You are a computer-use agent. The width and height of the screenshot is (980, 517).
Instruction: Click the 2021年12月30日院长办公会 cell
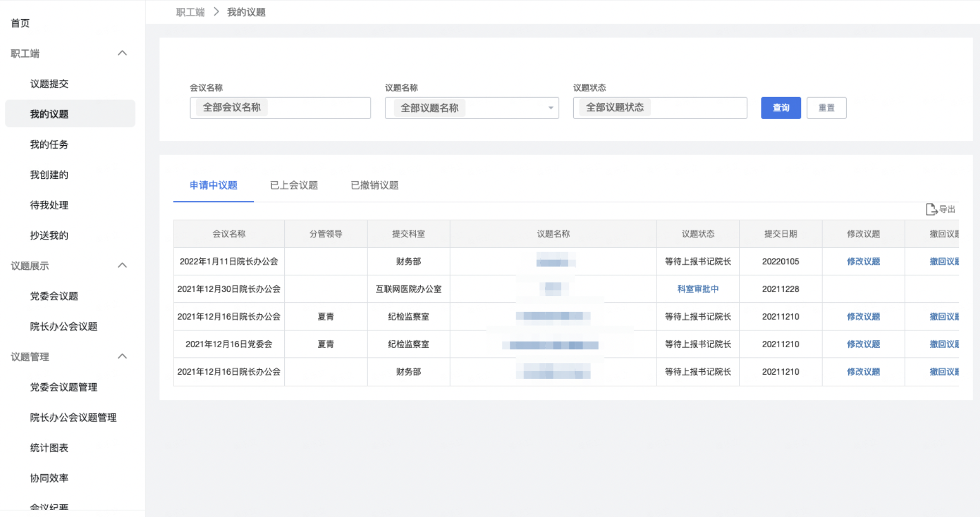tap(229, 289)
